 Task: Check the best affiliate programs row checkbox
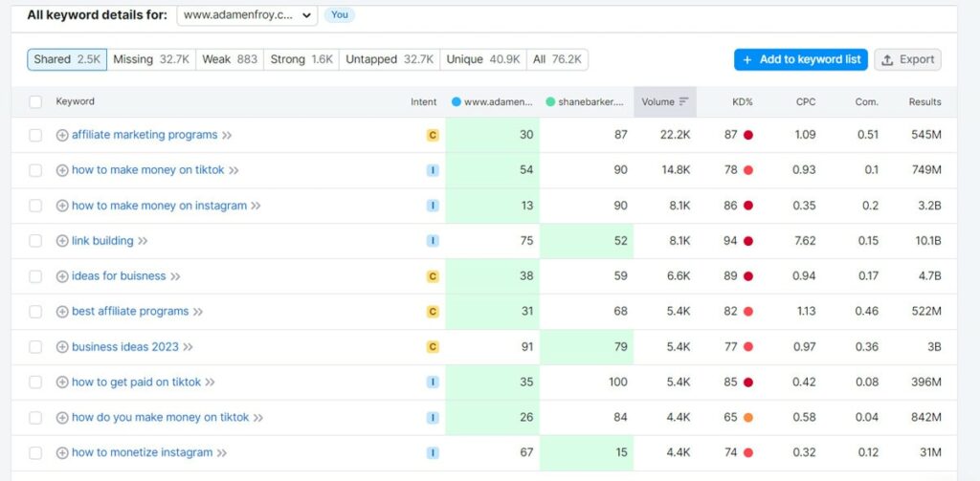tap(35, 311)
